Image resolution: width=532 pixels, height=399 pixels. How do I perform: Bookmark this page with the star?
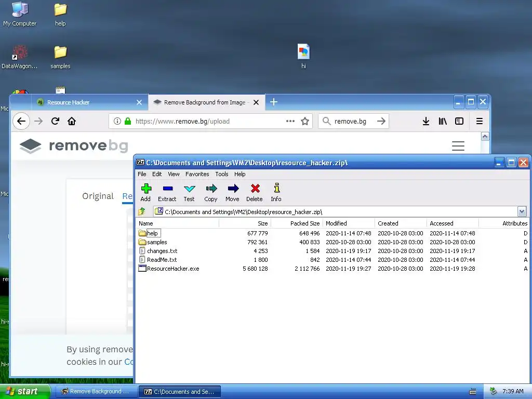[305, 121]
